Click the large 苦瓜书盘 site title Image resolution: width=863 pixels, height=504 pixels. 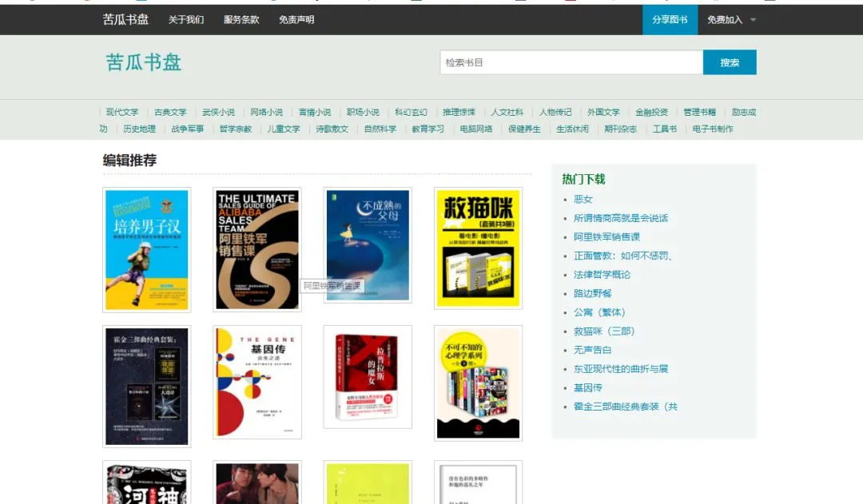pyautogui.click(x=144, y=62)
